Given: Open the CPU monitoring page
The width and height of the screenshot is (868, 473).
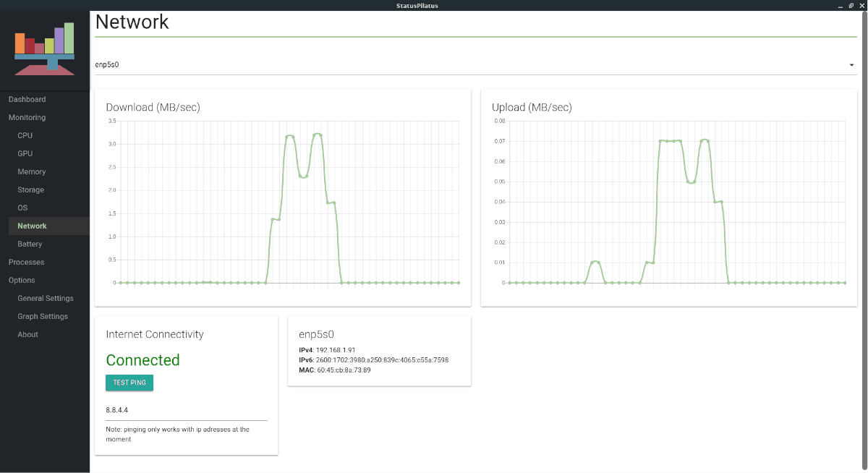Looking at the screenshot, I should 25,135.
